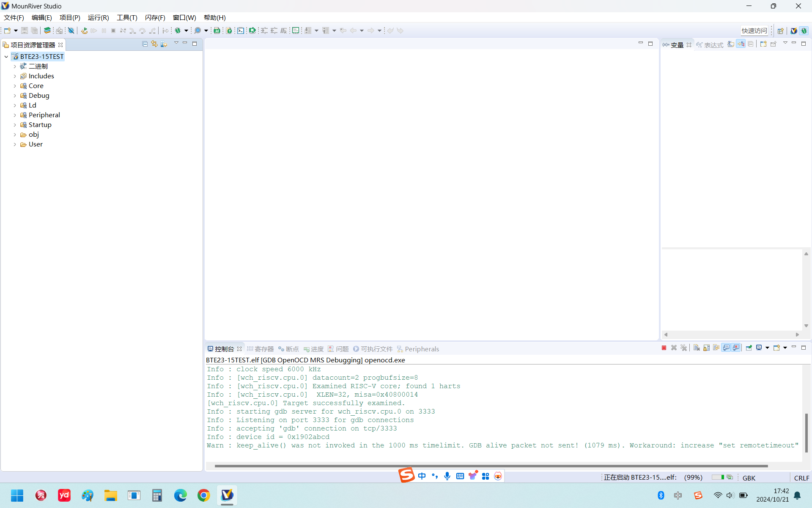The image size is (812, 508).
Task: Expand the Peripheral folder
Action: pyautogui.click(x=15, y=115)
